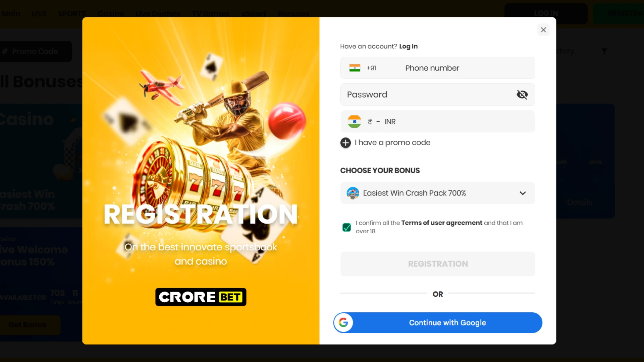Focus the Password input field
The height and width of the screenshot is (362, 644).
pos(428,95)
